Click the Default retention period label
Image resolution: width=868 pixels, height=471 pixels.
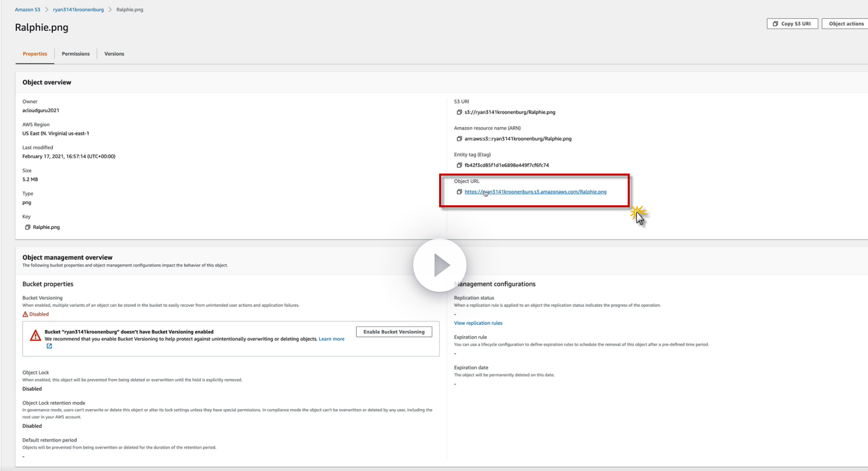pos(50,440)
